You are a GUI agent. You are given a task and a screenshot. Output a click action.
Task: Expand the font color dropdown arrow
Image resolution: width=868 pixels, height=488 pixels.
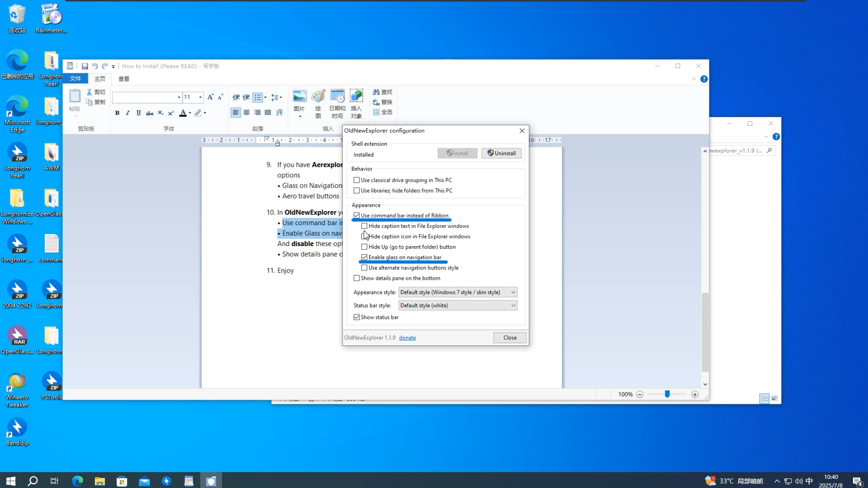coord(190,113)
